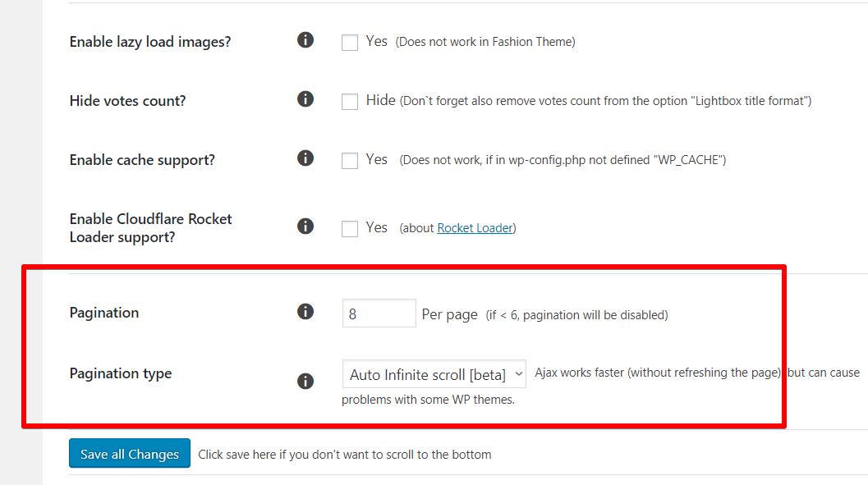Enable the lazy load images checkbox
868x485 pixels.
coord(350,43)
